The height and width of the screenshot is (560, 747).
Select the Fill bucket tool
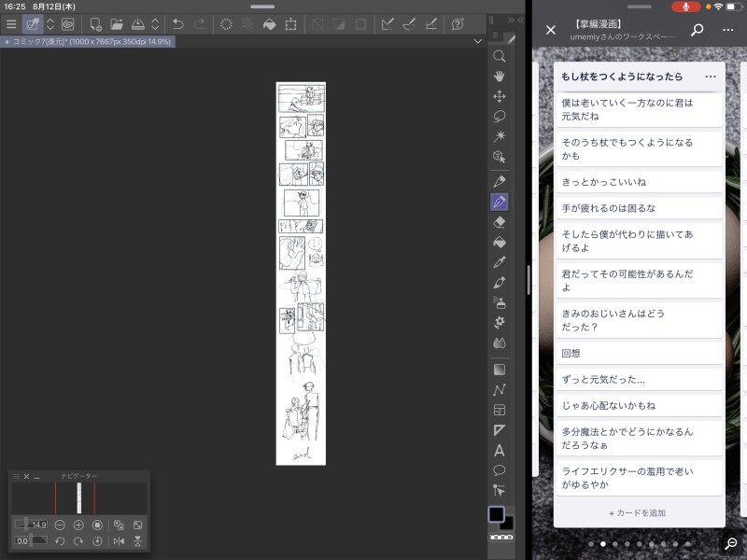[500, 242]
